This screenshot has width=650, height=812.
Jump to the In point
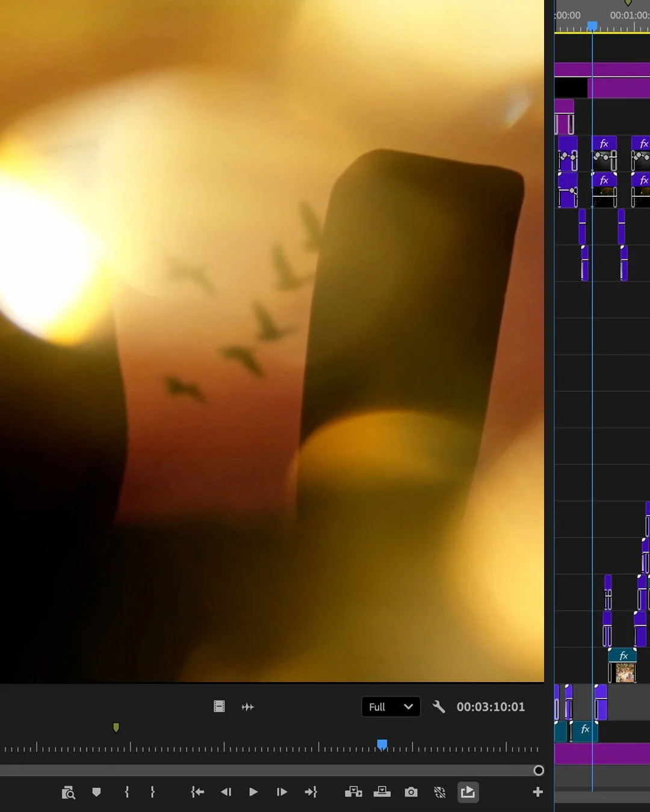point(197,792)
